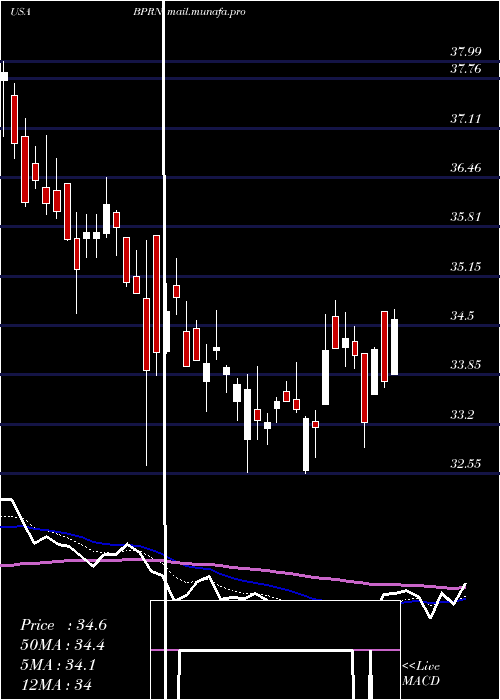
Task: Click the 33.85 price level label
Action: coord(466,365)
